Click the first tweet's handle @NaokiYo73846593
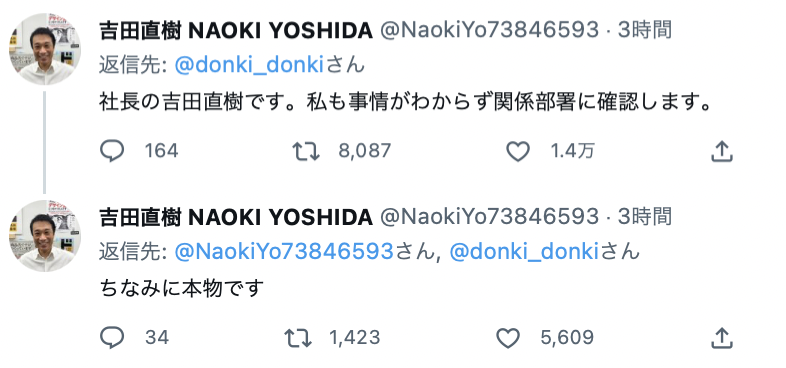The width and height of the screenshot is (786, 368). coord(489,31)
